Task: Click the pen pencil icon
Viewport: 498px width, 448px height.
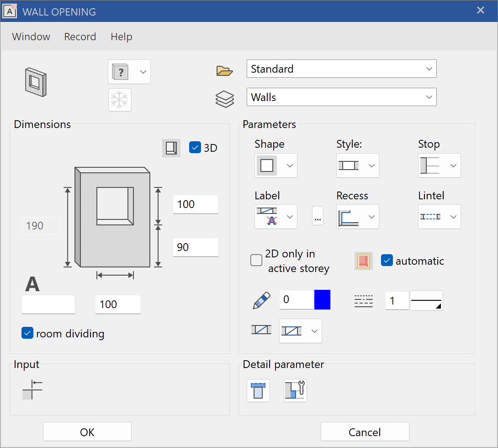Action: tap(261, 300)
